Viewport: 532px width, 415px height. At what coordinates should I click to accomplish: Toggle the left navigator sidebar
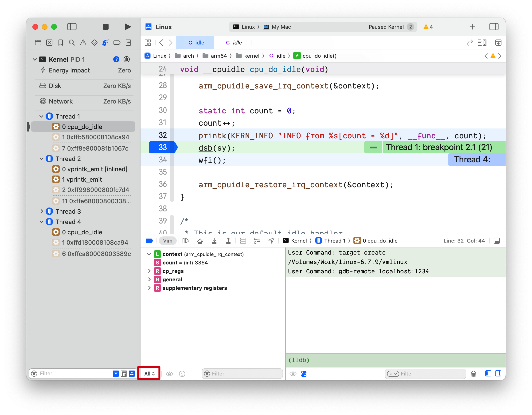[72, 27]
